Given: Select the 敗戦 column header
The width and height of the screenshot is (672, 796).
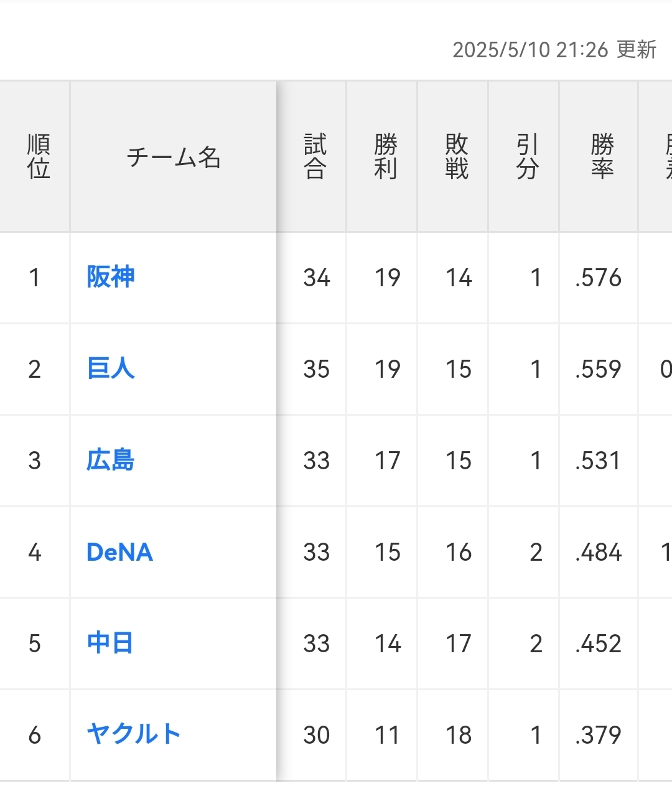Looking at the screenshot, I should [x=457, y=157].
